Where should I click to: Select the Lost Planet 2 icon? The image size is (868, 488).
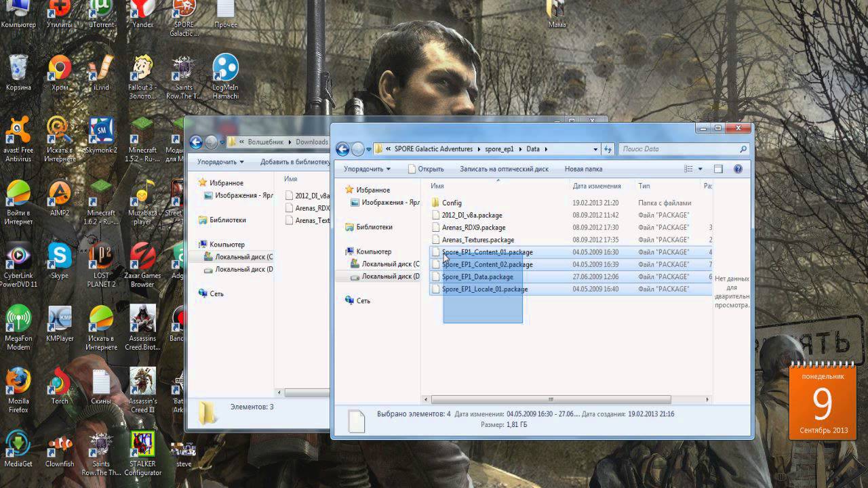[x=101, y=265]
